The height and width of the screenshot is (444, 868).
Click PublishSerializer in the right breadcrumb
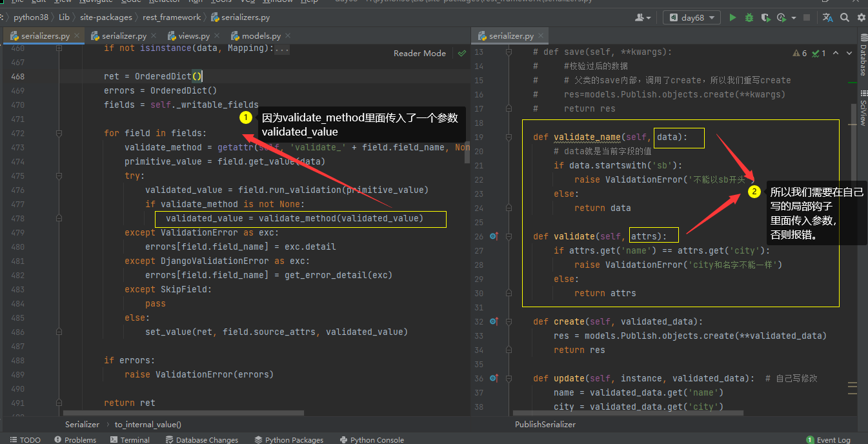[545, 425]
